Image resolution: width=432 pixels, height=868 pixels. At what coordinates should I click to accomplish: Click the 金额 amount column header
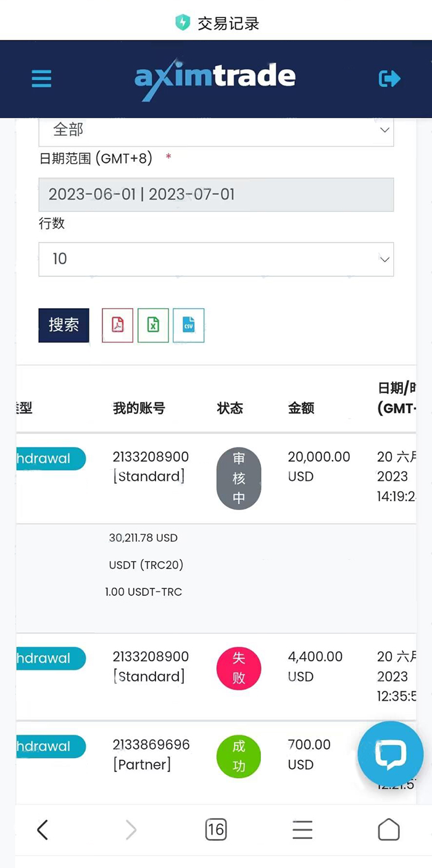click(301, 408)
